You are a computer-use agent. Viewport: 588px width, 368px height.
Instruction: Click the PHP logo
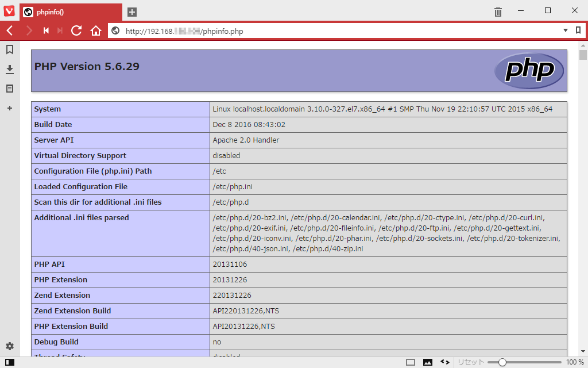[529, 71]
